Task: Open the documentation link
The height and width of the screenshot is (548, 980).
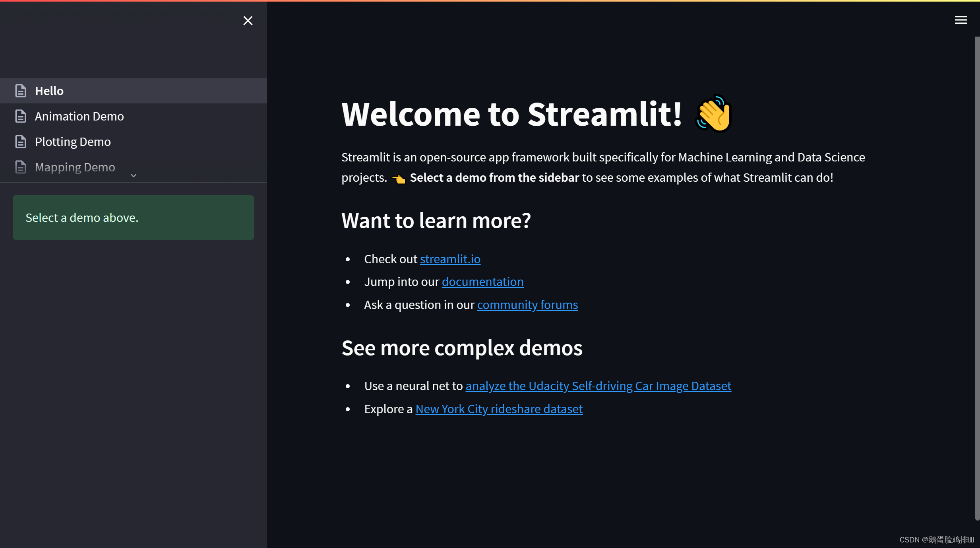Action: click(482, 282)
